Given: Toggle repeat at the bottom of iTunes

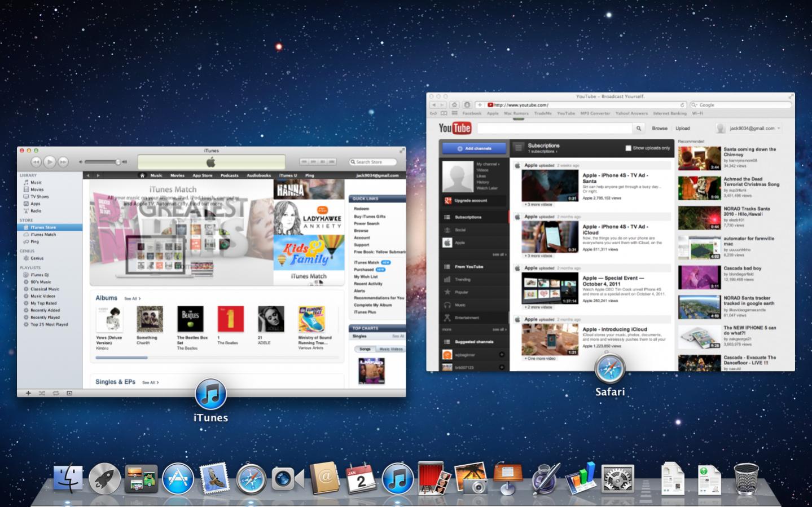Looking at the screenshot, I should (56, 393).
